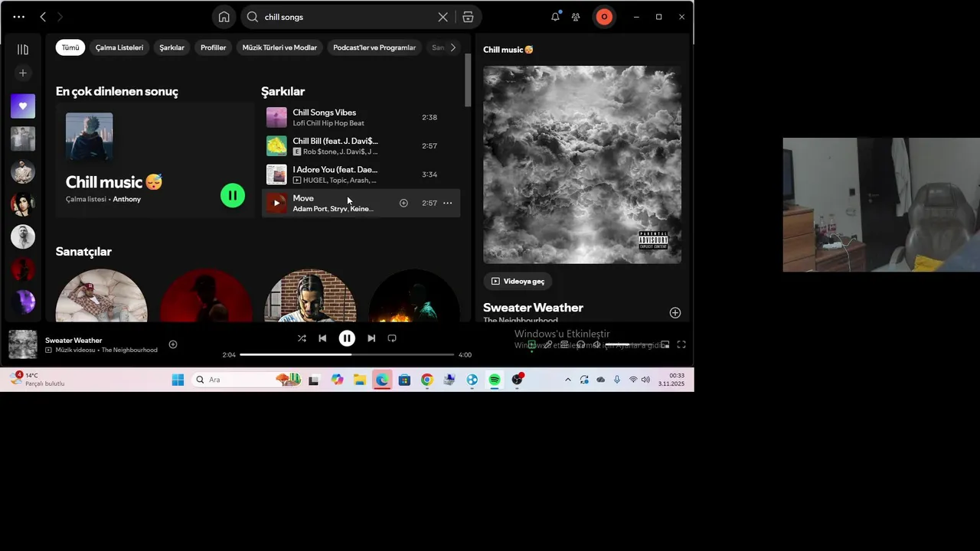Select the Profiller filter chip
The width and height of the screenshot is (980, 551).
point(213,47)
